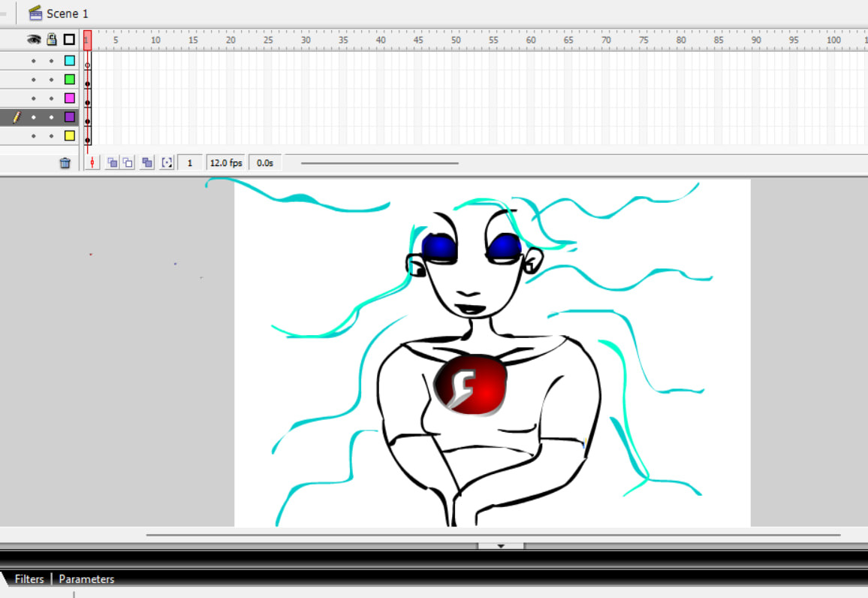
Task: Click the stage horizontal scrollbar
Action: coord(493,535)
